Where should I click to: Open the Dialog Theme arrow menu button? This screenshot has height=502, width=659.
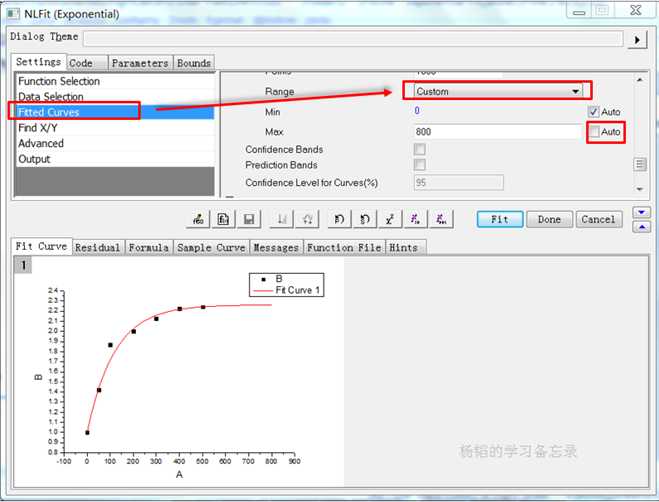637,40
